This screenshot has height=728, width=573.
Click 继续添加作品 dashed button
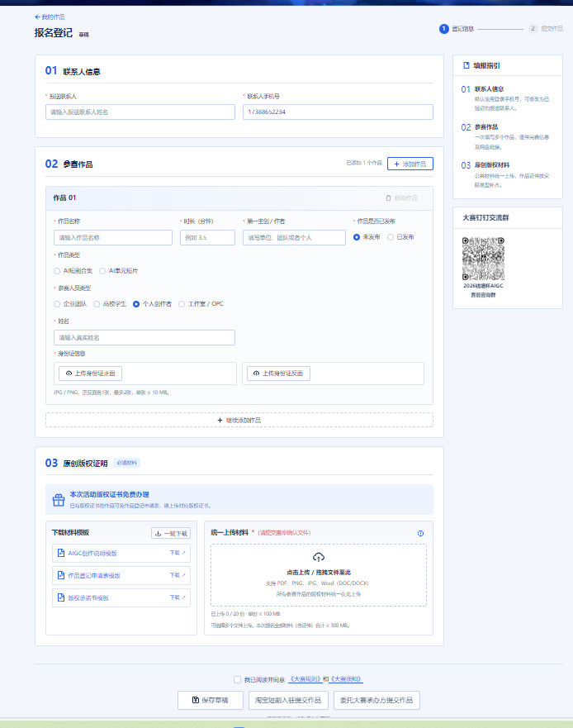(x=239, y=420)
